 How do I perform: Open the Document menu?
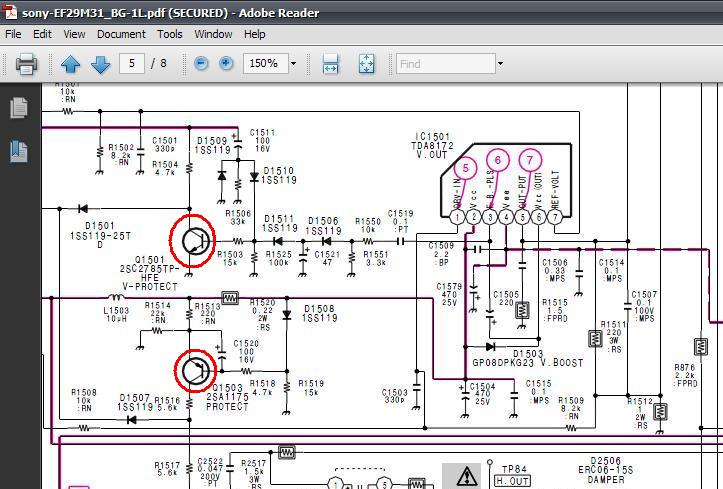coord(121,34)
